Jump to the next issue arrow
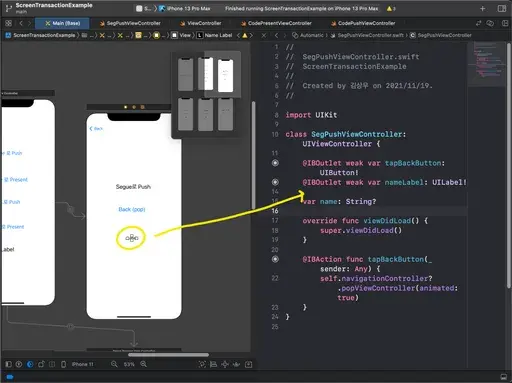 pos(251,35)
